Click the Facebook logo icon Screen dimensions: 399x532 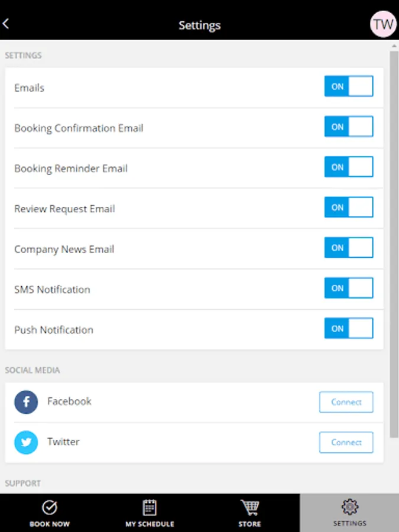click(x=26, y=402)
